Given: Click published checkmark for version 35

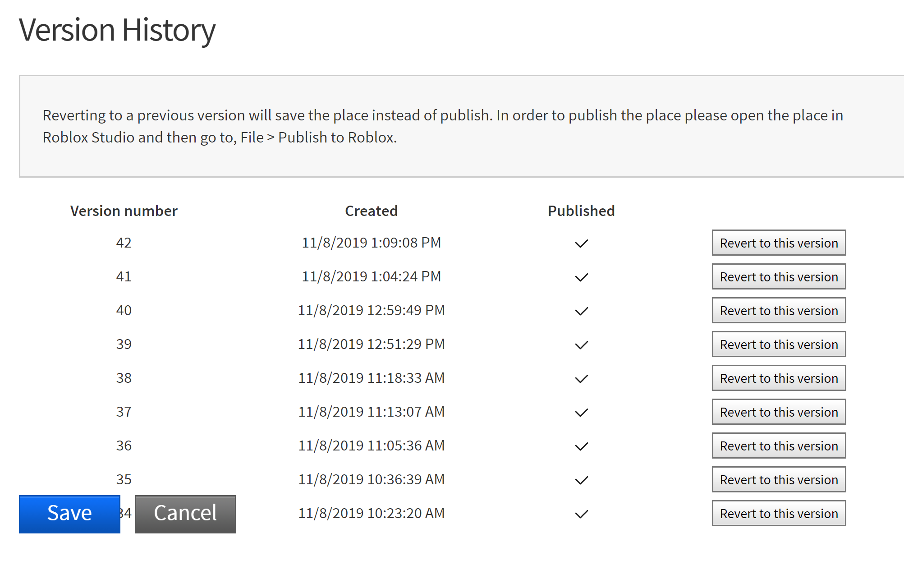Looking at the screenshot, I should pos(581,480).
